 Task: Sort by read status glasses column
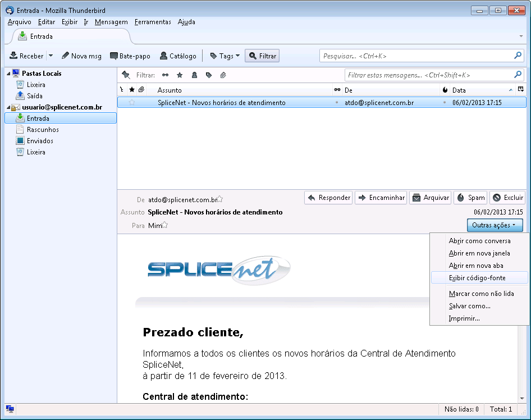point(337,90)
